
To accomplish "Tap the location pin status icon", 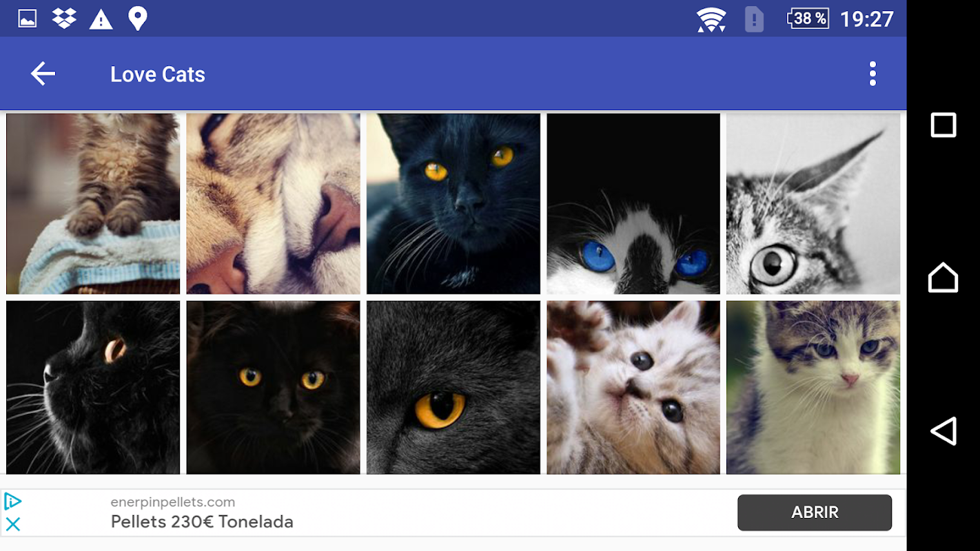I will coord(138,19).
